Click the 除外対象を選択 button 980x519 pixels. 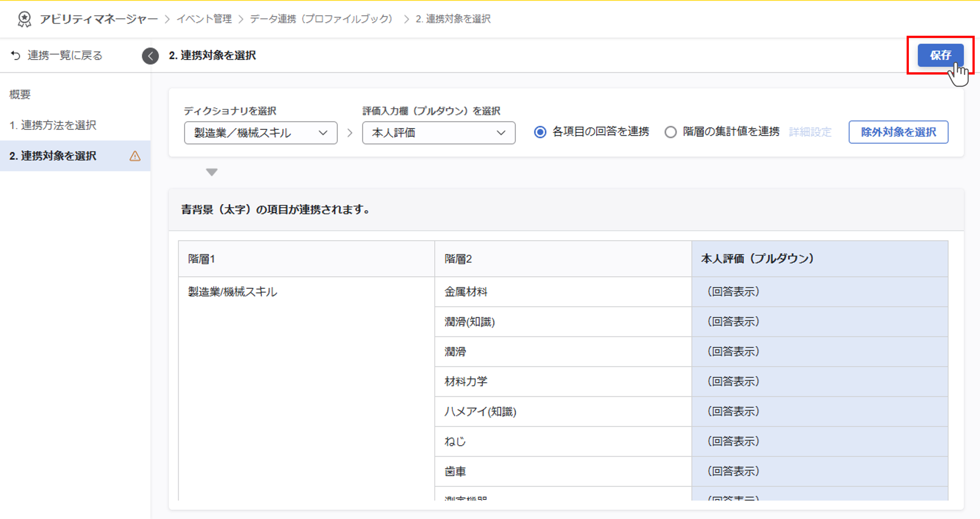click(x=898, y=132)
